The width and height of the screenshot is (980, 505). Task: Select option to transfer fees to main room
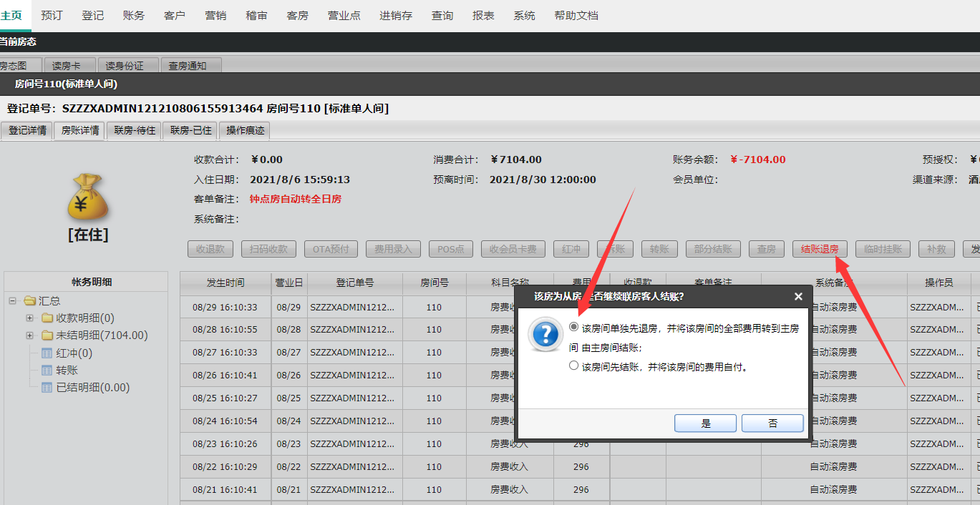point(573,327)
